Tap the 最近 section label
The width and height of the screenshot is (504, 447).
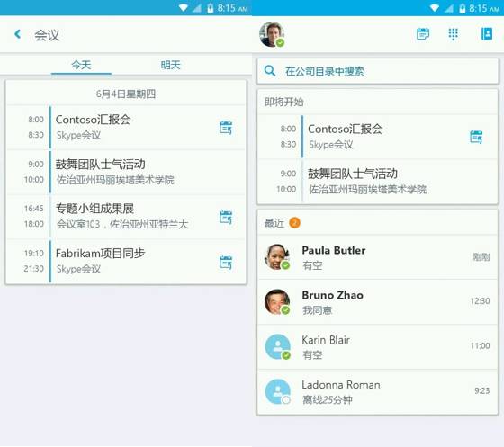(x=274, y=222)
